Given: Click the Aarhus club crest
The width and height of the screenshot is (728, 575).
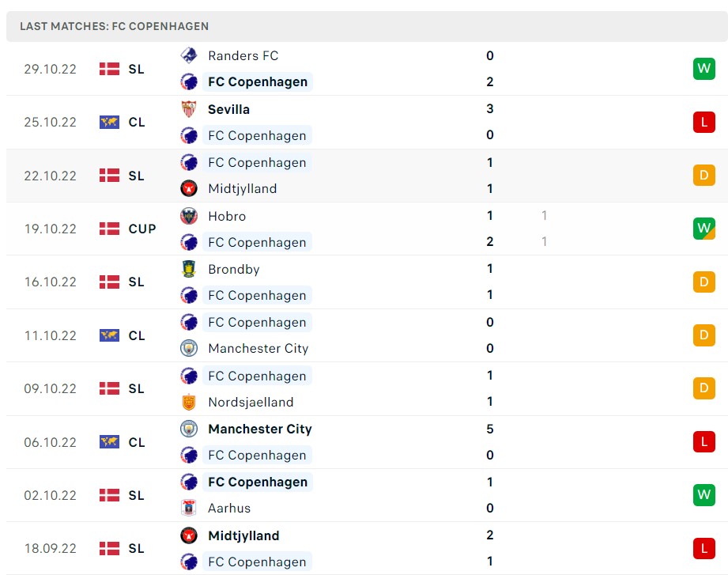Looking at the screenshot, I should (x=188, y=508).
